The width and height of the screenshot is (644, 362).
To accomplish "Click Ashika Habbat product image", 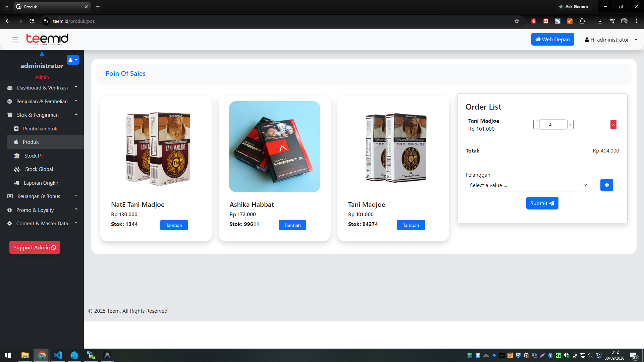I will coord(275,147).
